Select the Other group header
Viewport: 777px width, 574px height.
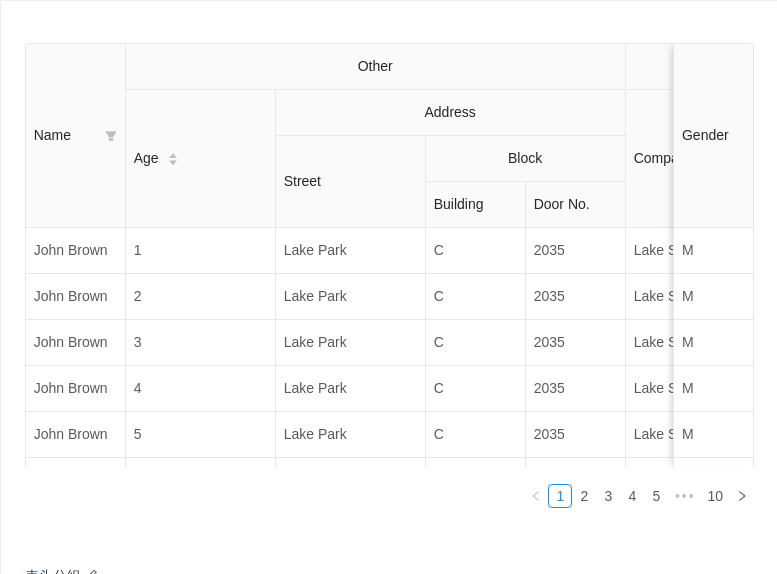[x=375, y=66]
